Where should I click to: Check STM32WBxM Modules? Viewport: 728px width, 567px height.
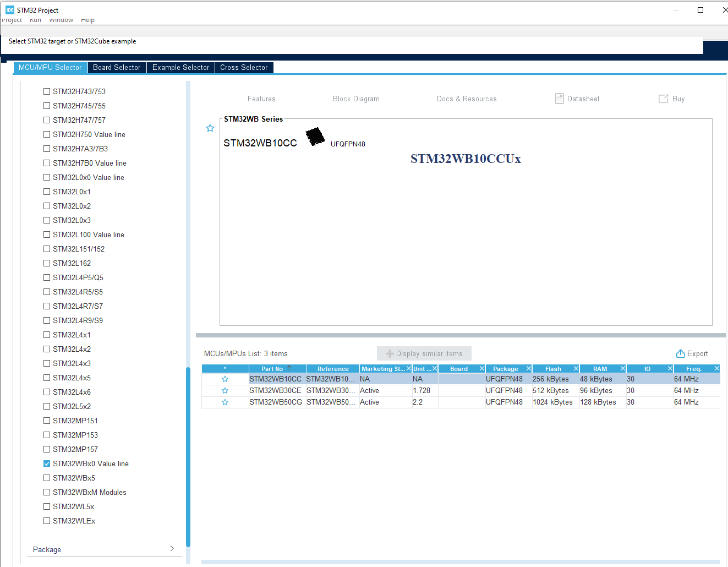click(47, 492)
